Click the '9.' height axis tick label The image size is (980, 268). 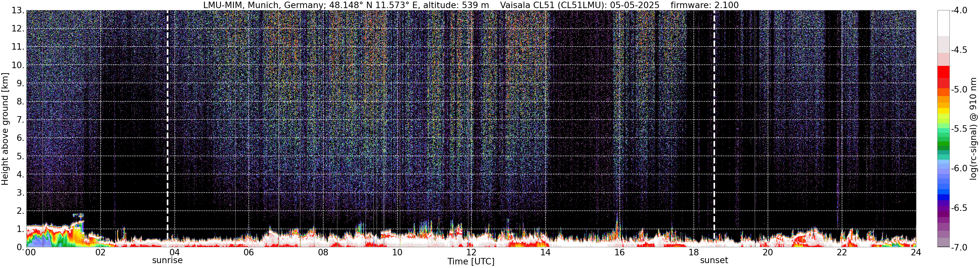20,83
